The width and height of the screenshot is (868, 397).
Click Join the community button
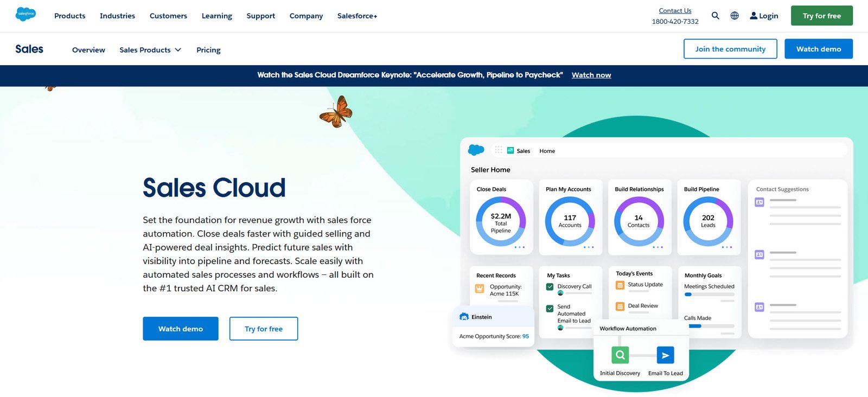click(x=730, y=49)
